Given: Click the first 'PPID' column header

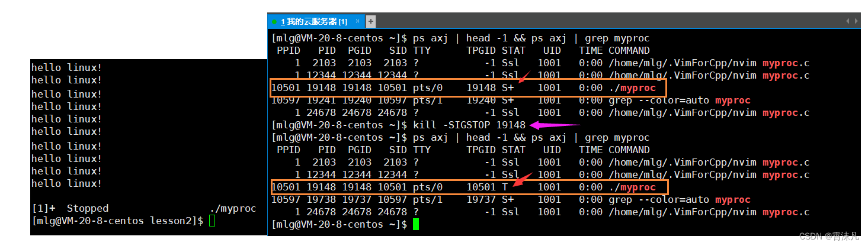Looking at the screenshot, I should [289, 50].
